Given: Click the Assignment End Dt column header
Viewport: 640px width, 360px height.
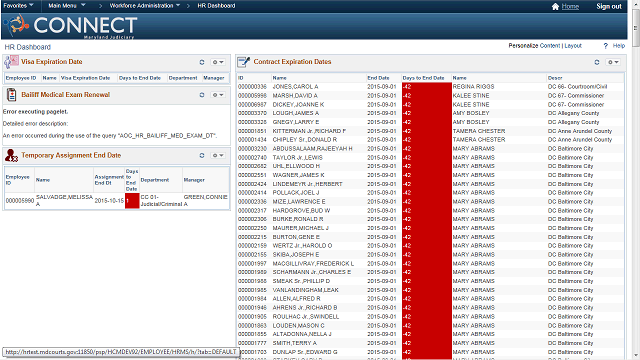Looking at the screenshot, I should [x=109, y=180].
